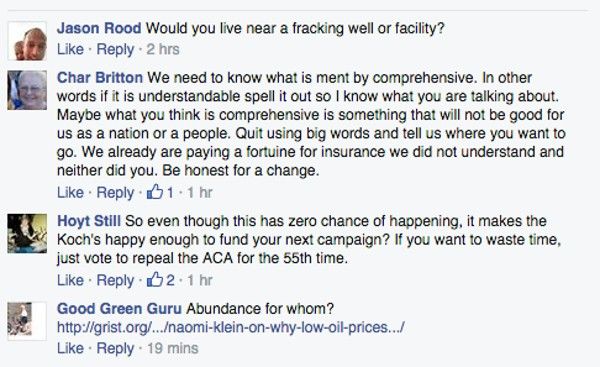The height and width of the screenshot is (367, 600).
Task: Click the 19 mins timestamp
Action: pyautogui.click(x=173, y=348)
